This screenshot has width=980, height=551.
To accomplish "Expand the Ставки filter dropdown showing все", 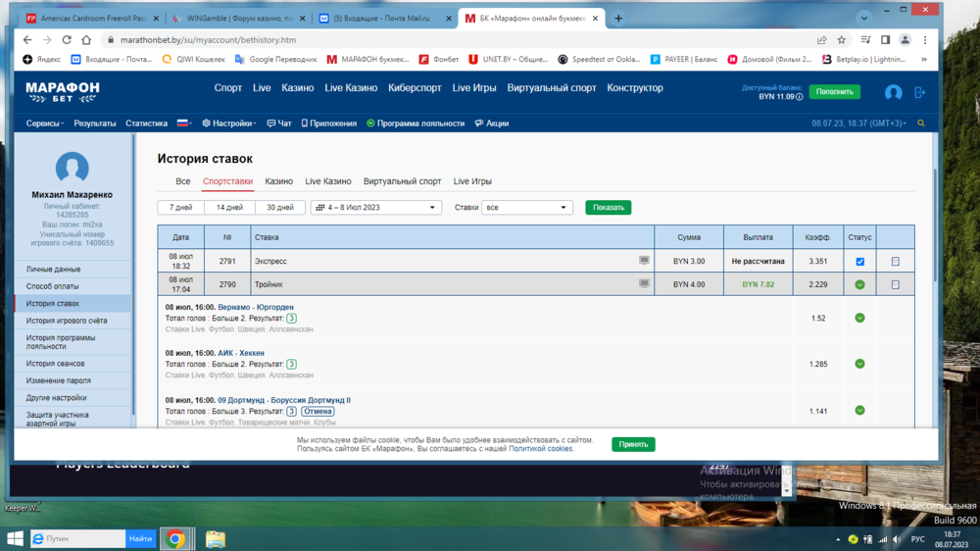I will click(526, 208).
